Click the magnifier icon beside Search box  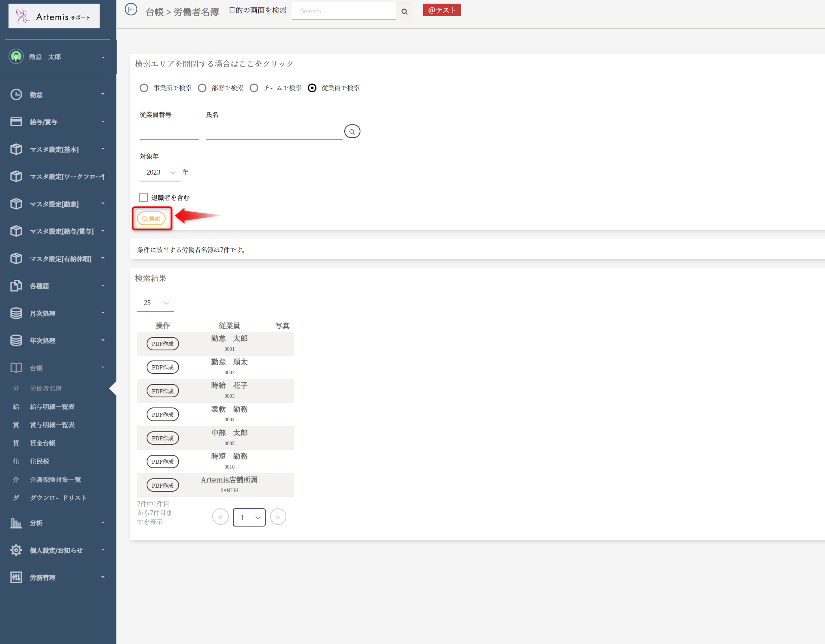[404, 11]
